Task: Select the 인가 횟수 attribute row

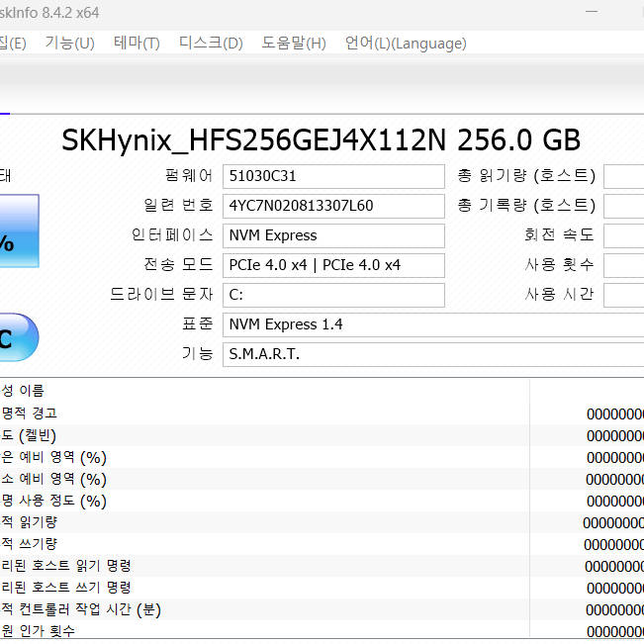Action: tap(322, 630)
